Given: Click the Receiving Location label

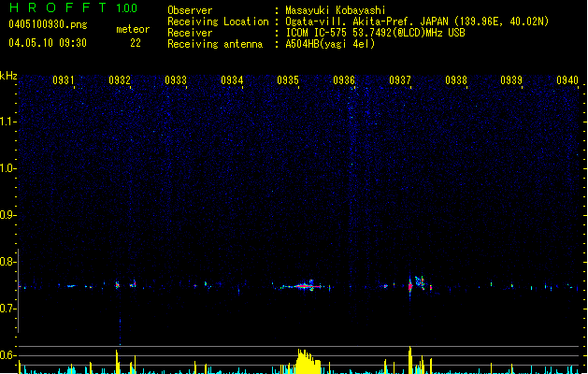Looking at the screenshot, I should coord(218,22).
